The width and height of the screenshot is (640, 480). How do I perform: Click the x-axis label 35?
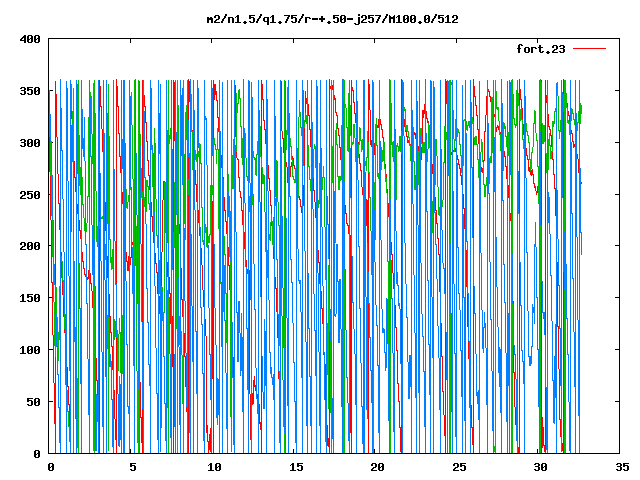pyautogui.click(x=622, y=467)
